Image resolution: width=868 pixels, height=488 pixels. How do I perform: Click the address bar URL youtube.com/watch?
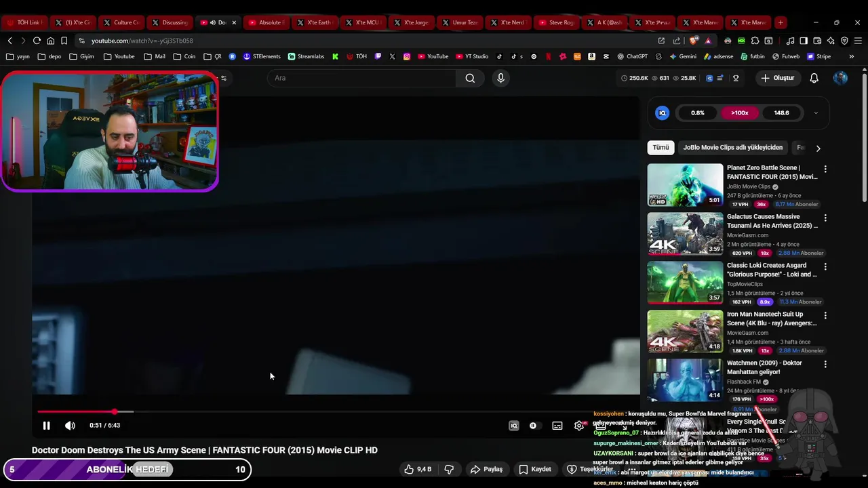pos(142,41)
